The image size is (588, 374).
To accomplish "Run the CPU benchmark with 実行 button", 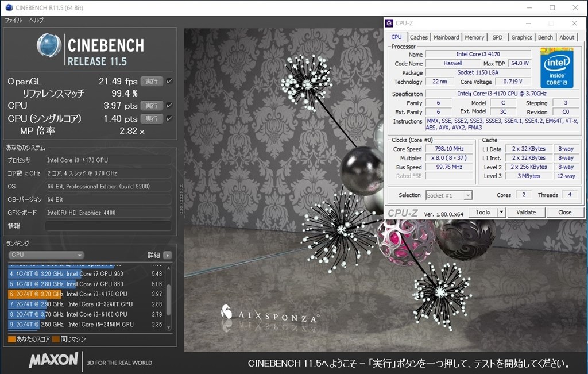I will coord(152,106).
